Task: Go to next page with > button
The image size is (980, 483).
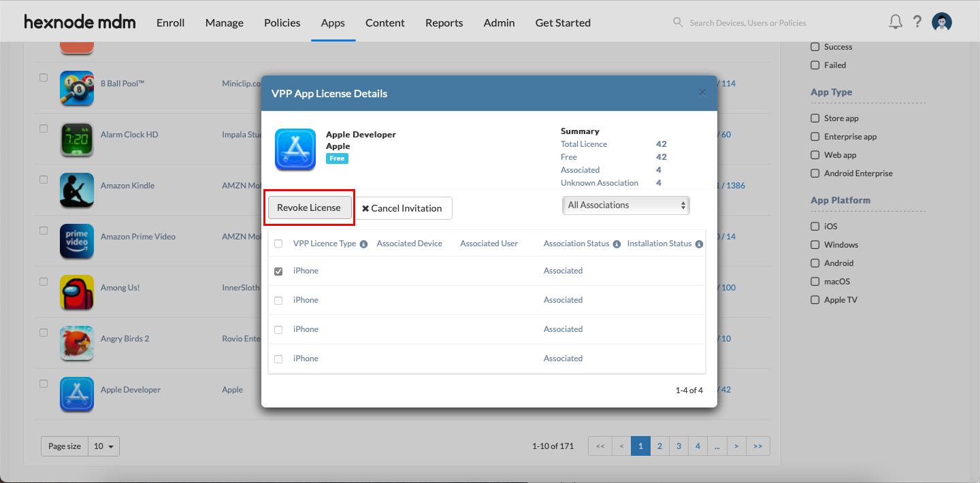Action: 736,446
